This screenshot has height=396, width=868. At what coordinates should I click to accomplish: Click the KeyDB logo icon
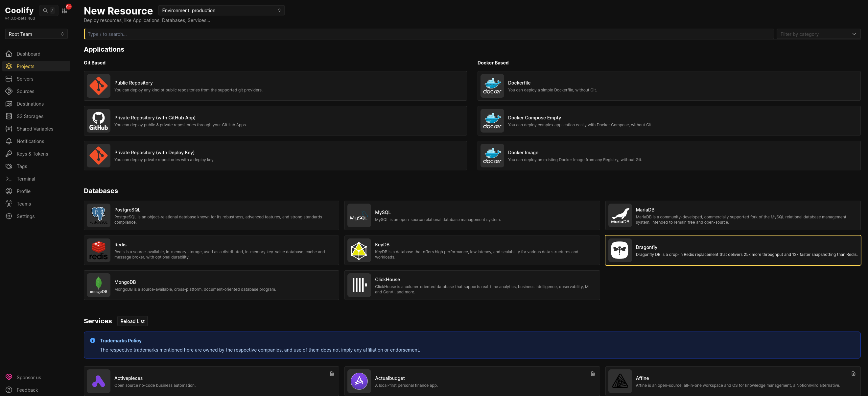359,250
